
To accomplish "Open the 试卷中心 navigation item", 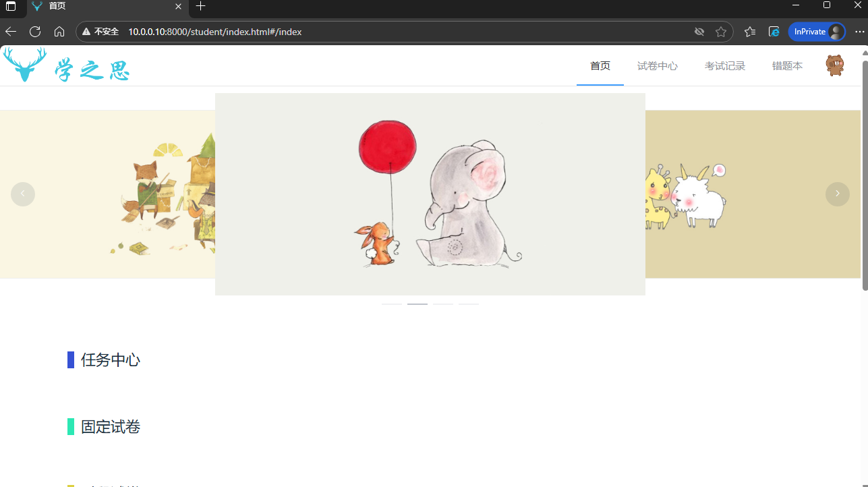I will (x=658, y=66).
